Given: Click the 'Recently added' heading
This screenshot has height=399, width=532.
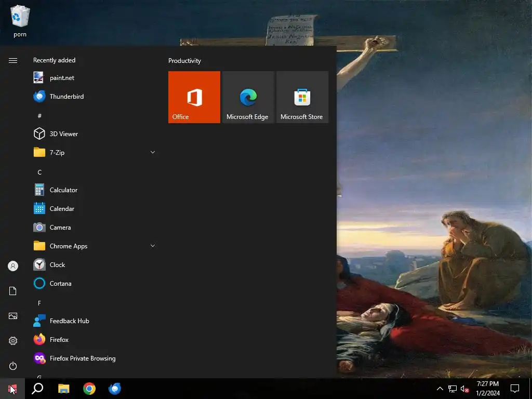Looking at the screenshot, I should (54, 60).
